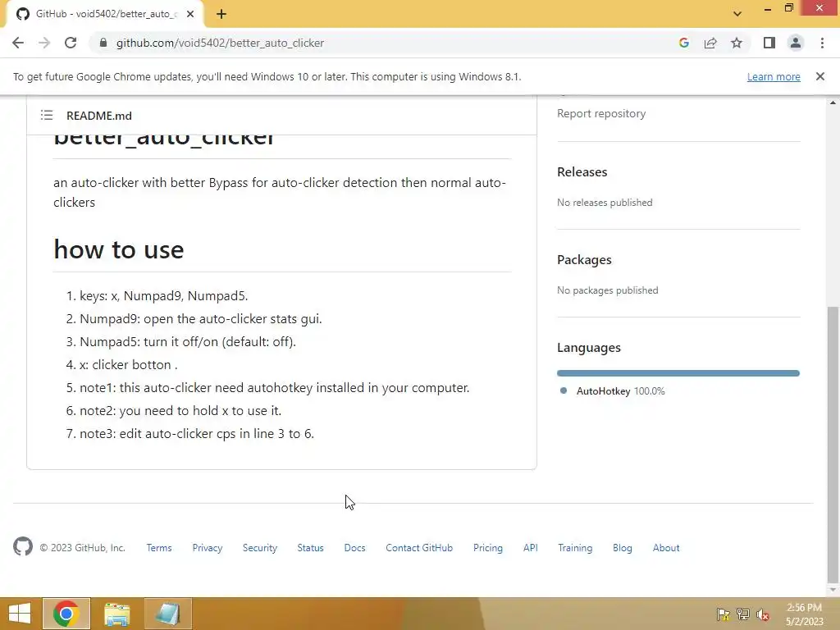840x630 pixels.
Task: Click the scrollbar up arrow
Action: [x=832, y=103]
